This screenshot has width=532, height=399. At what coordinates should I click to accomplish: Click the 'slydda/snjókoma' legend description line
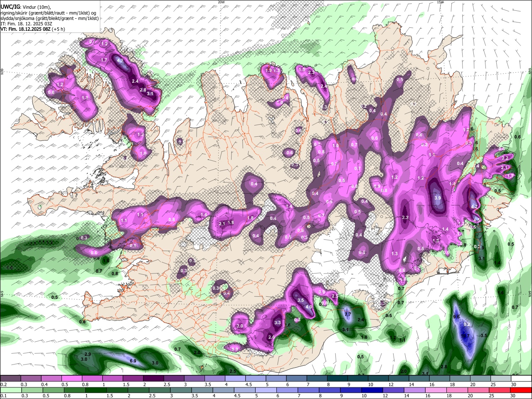(x=49, y=18)
